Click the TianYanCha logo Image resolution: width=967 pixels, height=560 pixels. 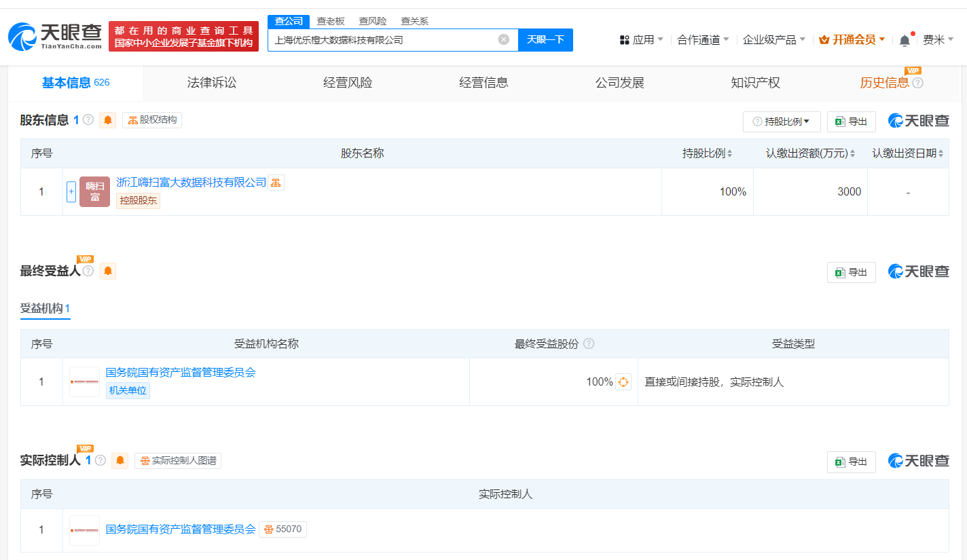(x=55, y=36)
